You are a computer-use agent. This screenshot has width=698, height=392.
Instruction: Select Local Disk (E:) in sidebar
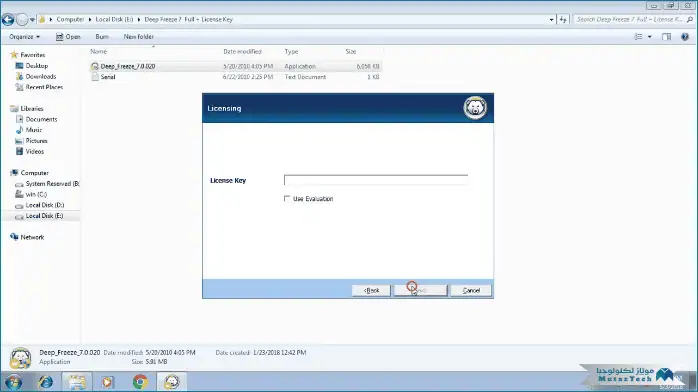click(44, 216)
